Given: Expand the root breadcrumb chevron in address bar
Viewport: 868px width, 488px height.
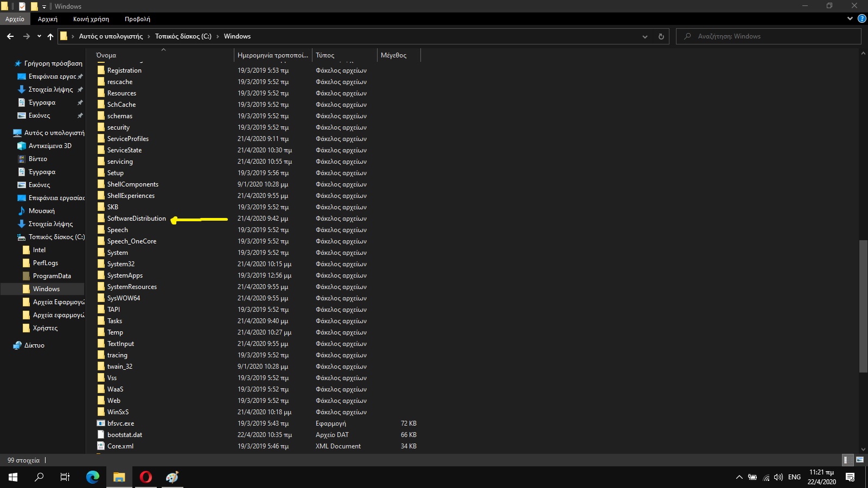Looking at the screenshot, I should tap(73, 36).
